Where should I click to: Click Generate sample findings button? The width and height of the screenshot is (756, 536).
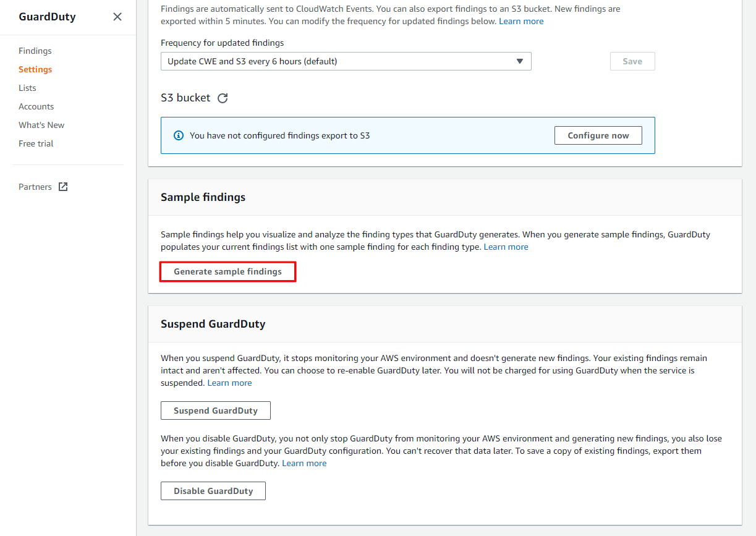point(227,271)
